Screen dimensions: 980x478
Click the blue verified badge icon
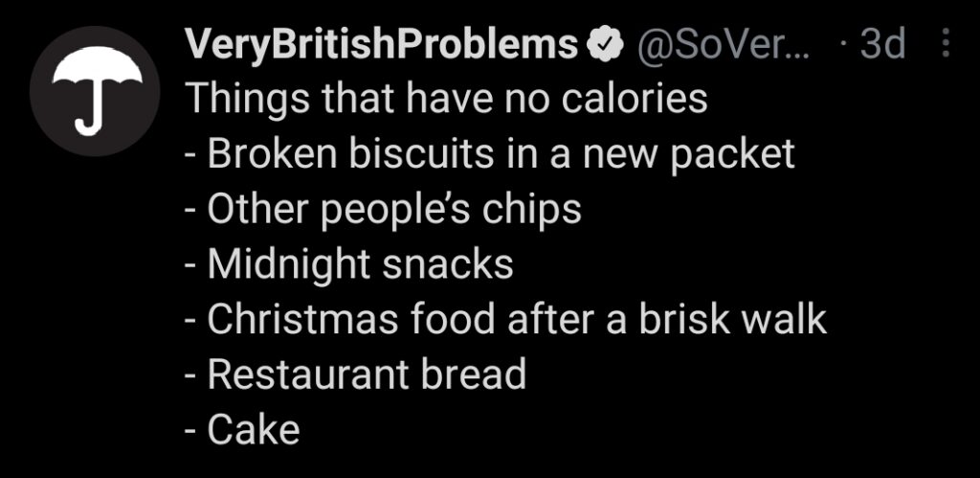point(605,44)
